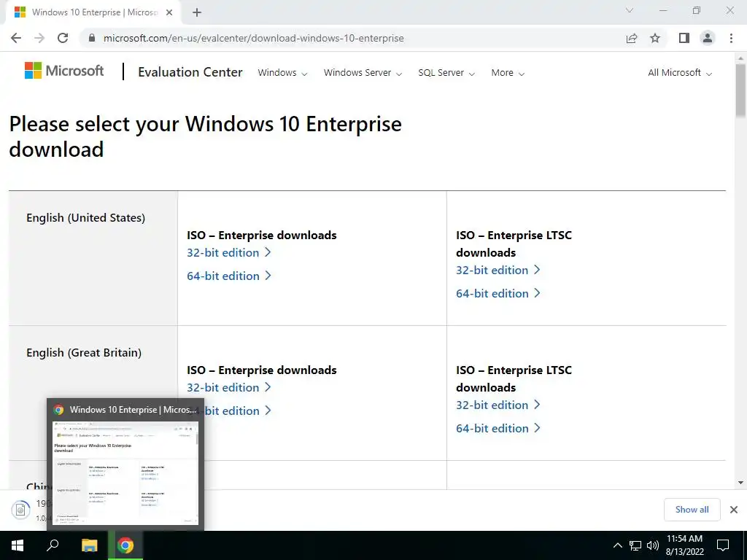Open the taskbar clock and date
The width and height of the screenshot is (747, 560).
coord(684,545)
